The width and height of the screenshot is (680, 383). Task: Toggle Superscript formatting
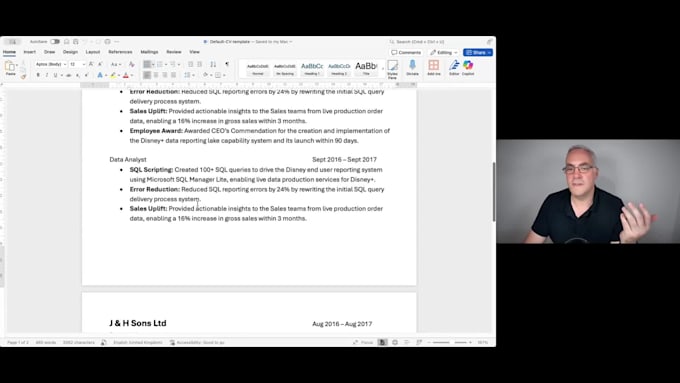point(87,75)
